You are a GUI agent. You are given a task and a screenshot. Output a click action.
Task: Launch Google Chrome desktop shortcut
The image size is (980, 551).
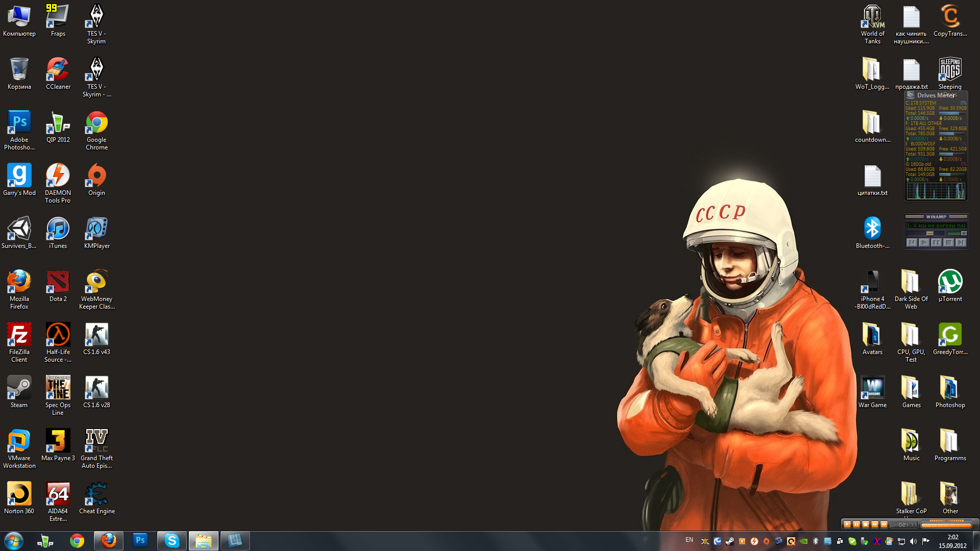[x=96, y=131]
